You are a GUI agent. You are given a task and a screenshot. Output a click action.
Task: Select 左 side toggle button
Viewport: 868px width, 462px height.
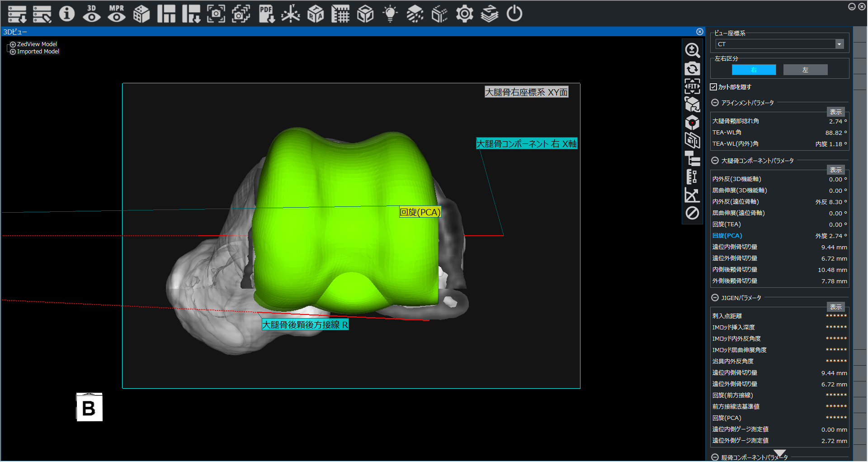(x=805, y=70)
